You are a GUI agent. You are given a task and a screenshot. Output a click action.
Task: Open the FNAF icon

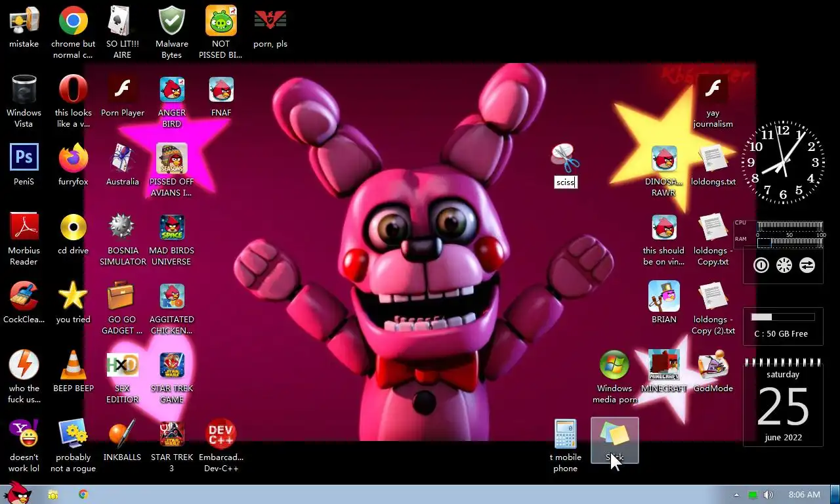click(221, 90)
